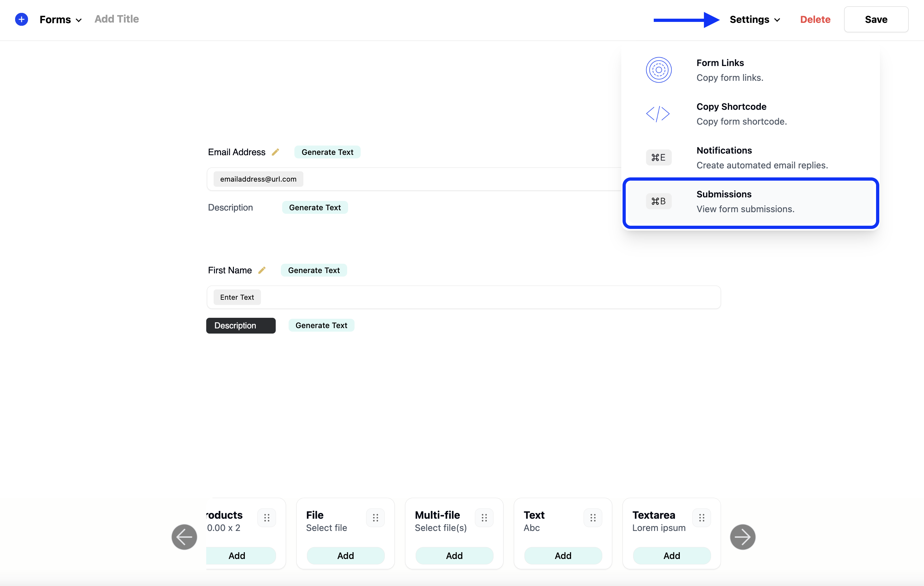
Task: Click drag handle on Text card
Action: point(593,518)
